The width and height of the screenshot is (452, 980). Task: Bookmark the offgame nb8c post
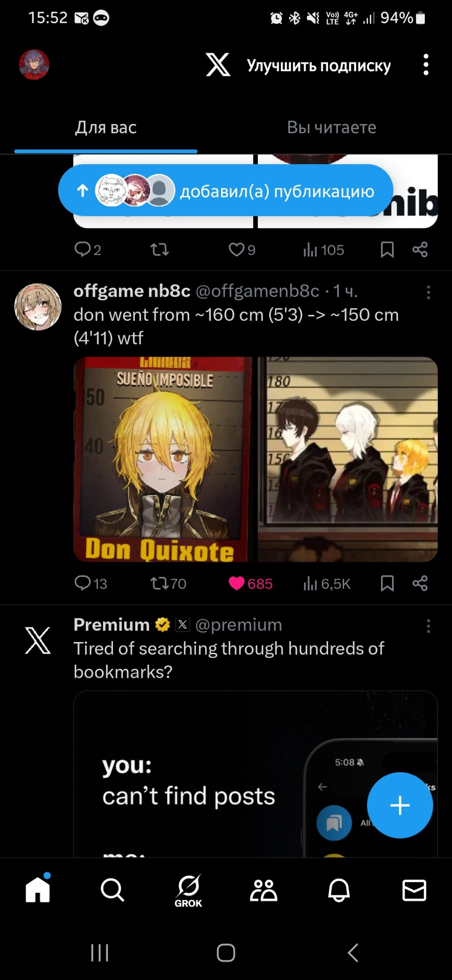pyautogui.click(x=387, y=583)
